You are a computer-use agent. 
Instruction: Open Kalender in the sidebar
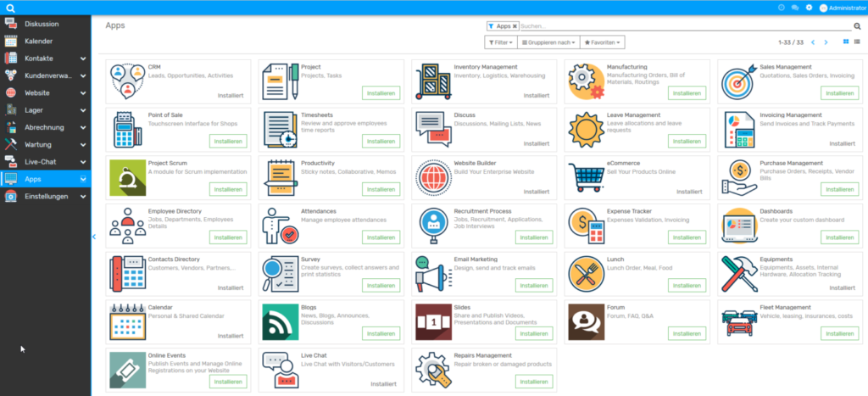[40, 42]
